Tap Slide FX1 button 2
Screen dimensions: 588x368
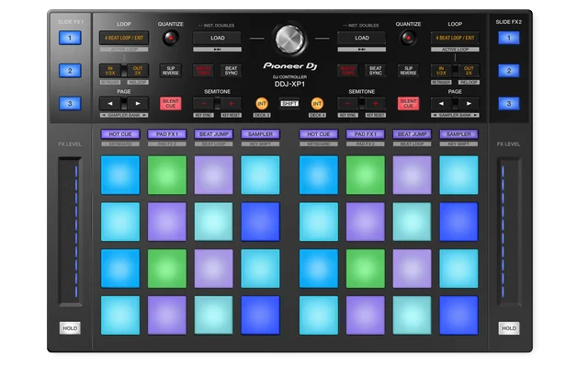pos(70,71)
